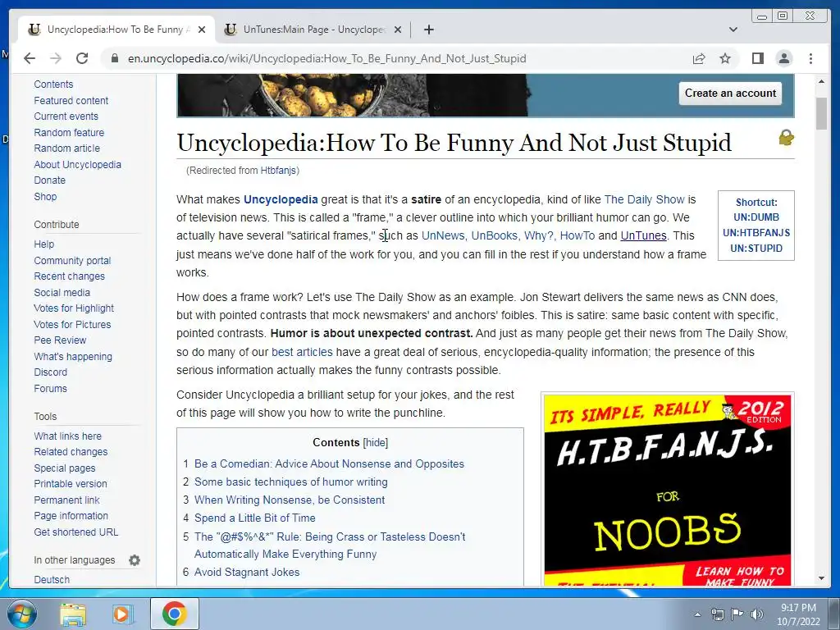Jump to Some basic techniques section
Screen dimensions: 840x630
click(291, 482)
